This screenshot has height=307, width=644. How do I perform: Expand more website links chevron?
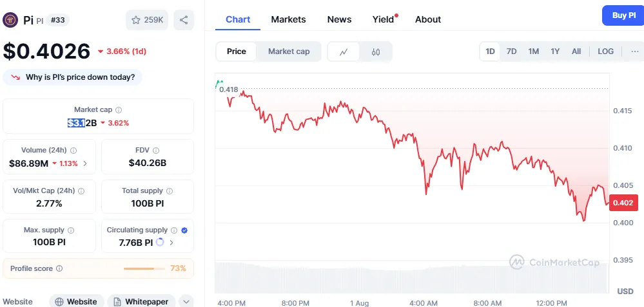coord(186,301)
